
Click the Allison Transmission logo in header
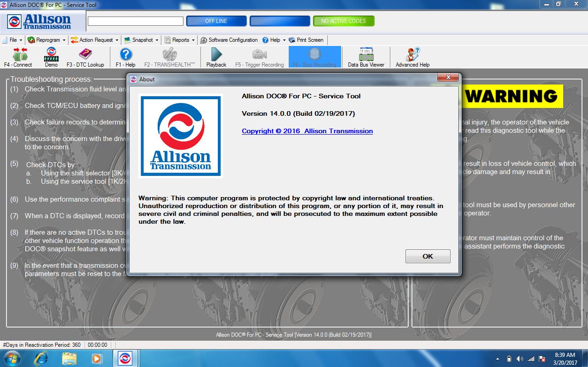point(40,22)
